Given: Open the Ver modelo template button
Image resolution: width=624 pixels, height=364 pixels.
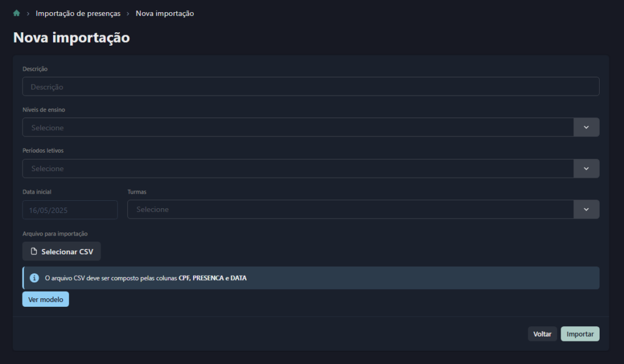Looking at the screenshot, I should pos(46,299).
